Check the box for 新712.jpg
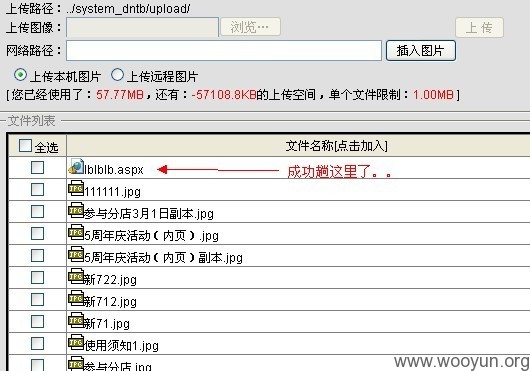 (x=37, y=299)
